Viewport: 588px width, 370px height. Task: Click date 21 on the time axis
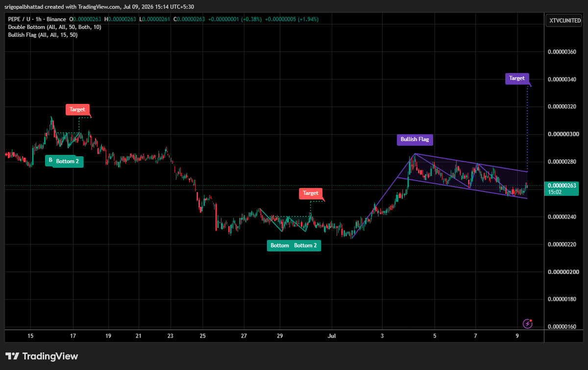pos(139,336)
